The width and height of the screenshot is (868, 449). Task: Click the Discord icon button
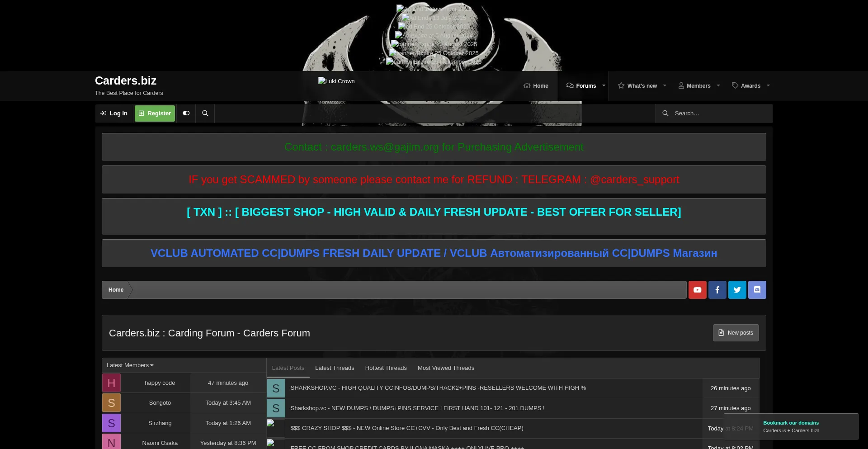pyautogui.click(x=757, y=290)
